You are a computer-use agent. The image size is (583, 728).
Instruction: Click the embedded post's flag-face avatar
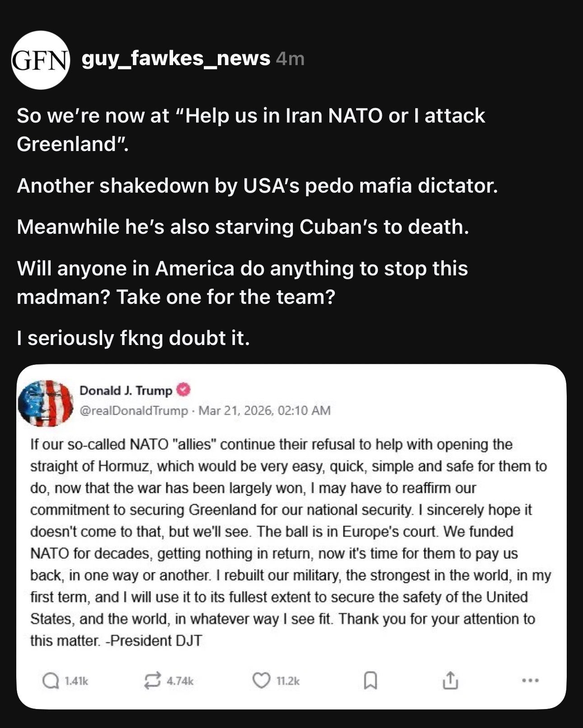[x=46, y=403]
